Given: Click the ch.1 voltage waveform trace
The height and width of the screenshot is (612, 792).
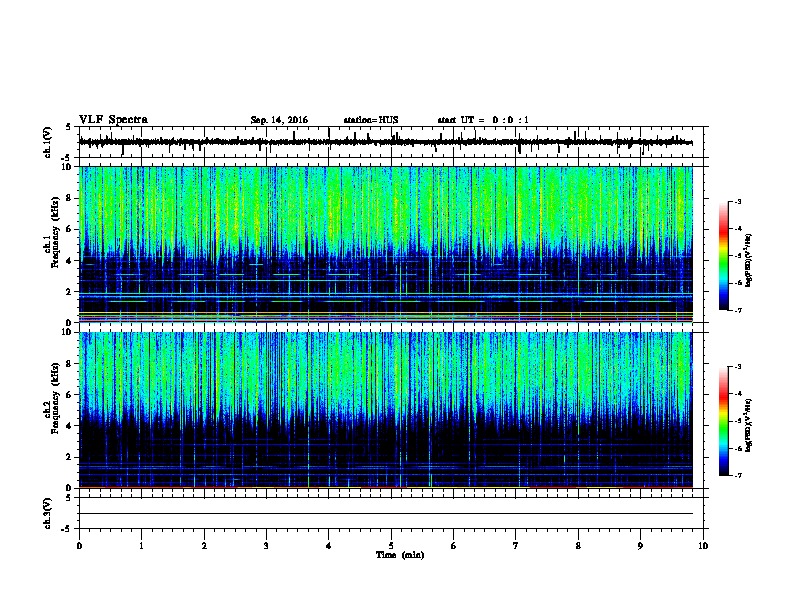Looking at the screenshot, I should coord(385,142).
